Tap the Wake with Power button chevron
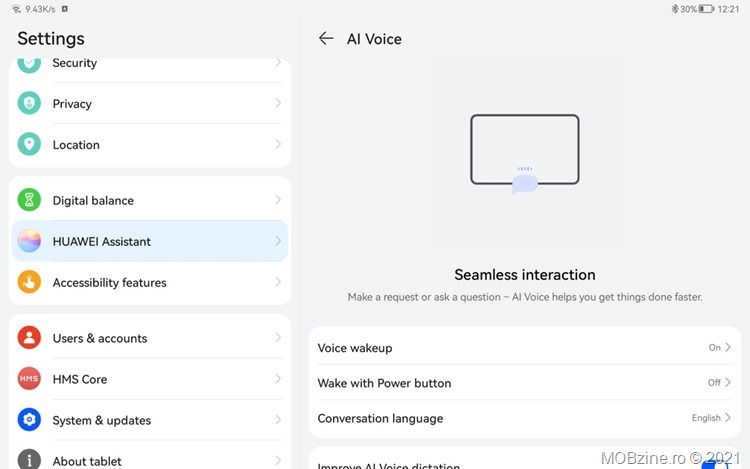Image resolution: width=750 pixels, height=469 pixels. [x=728, y=382]
